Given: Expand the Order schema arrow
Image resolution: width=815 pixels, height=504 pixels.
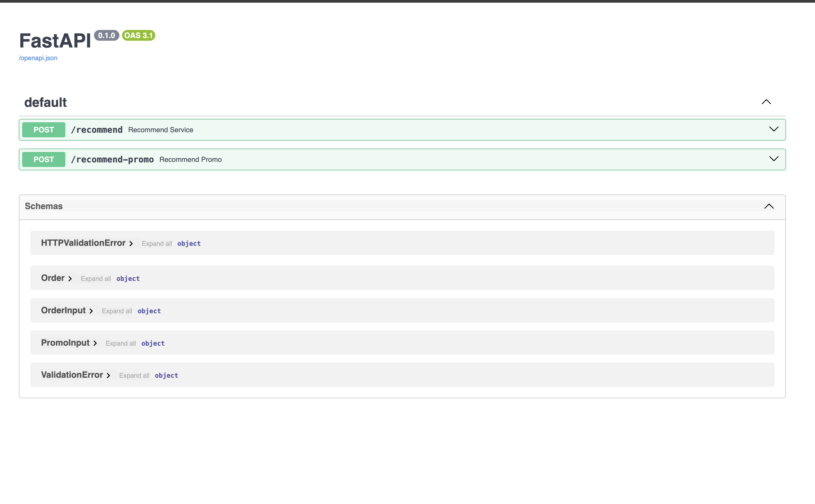Looking at the screenshot, I should pyautogui.click(x=70, y=279).
